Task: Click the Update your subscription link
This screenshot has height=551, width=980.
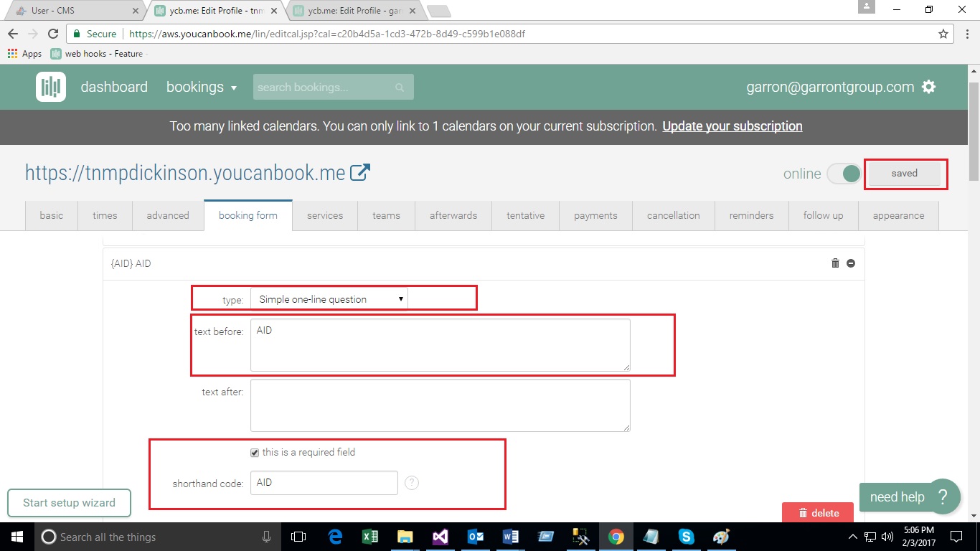Action: coord(732,126)
